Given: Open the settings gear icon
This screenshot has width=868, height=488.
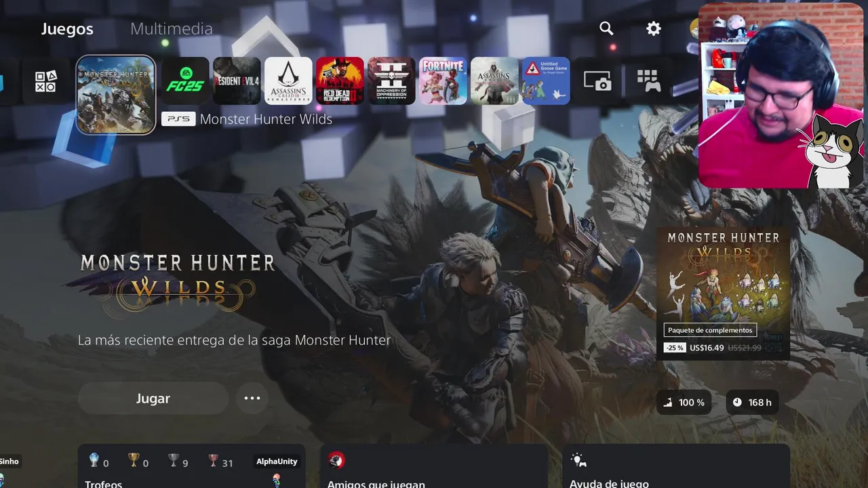Looking at the screenshot, I should point(653,28).
